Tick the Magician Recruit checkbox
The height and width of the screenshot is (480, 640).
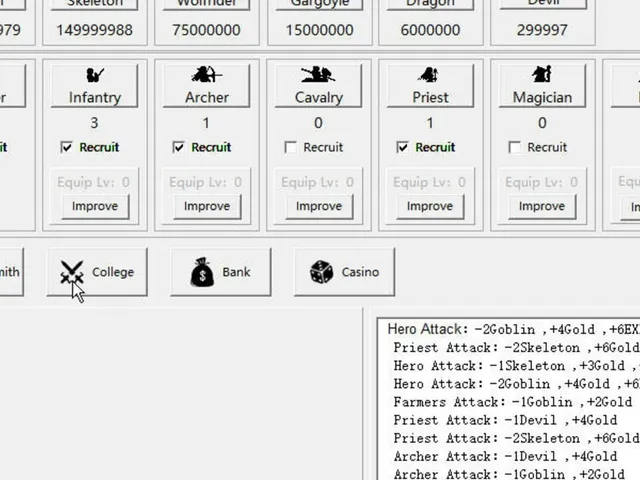(514, 147)
